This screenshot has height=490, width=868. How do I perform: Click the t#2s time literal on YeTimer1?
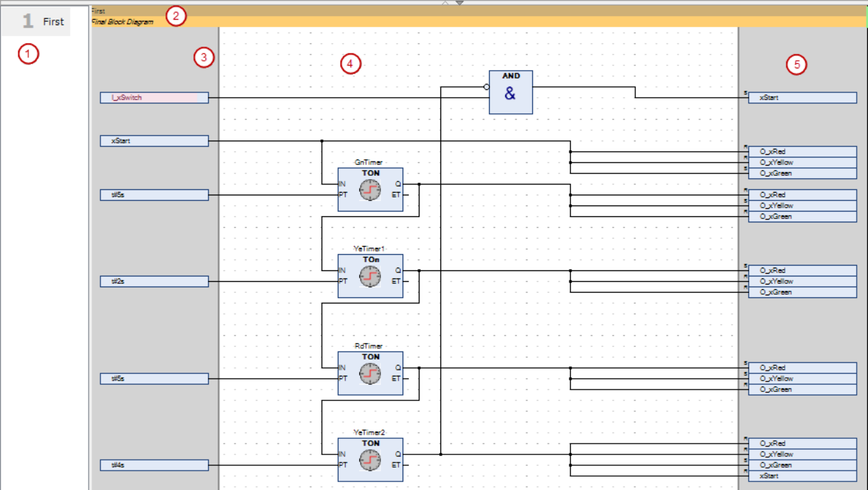[x=154, y=281]
